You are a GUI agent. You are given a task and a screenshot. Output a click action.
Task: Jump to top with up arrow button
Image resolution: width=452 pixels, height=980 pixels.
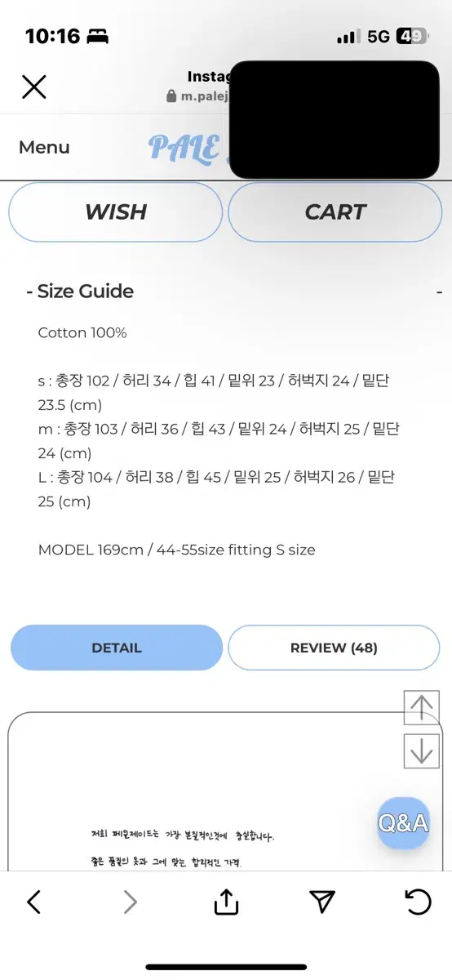tap(422, 708)
